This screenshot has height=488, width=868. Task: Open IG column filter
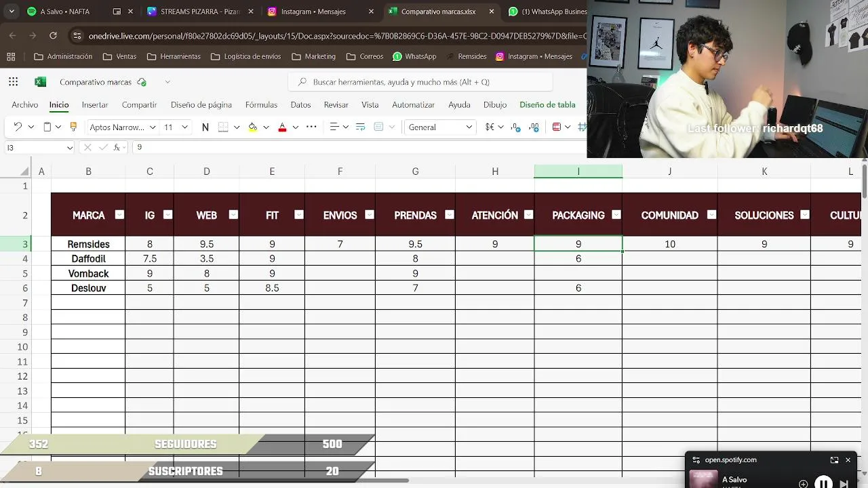[167, 215]
